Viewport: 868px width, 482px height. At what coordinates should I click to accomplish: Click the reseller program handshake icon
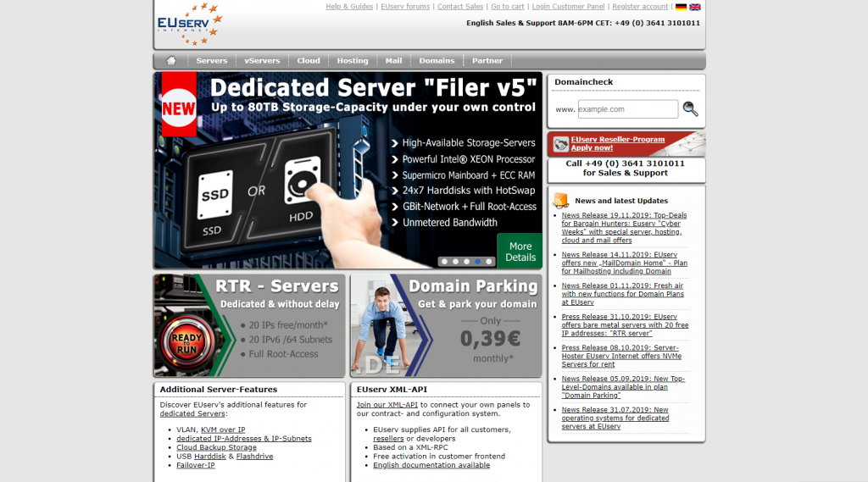pyautogui.click(x=561, y=144)
